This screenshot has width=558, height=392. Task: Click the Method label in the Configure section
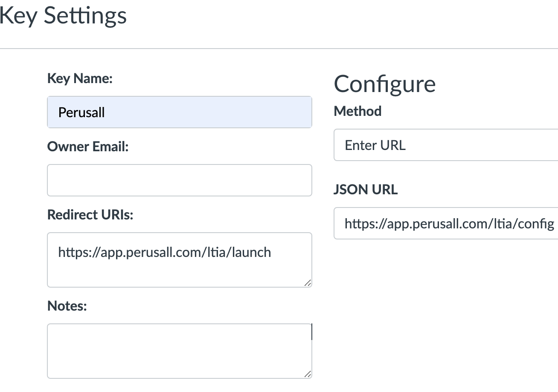pos(357,111)
